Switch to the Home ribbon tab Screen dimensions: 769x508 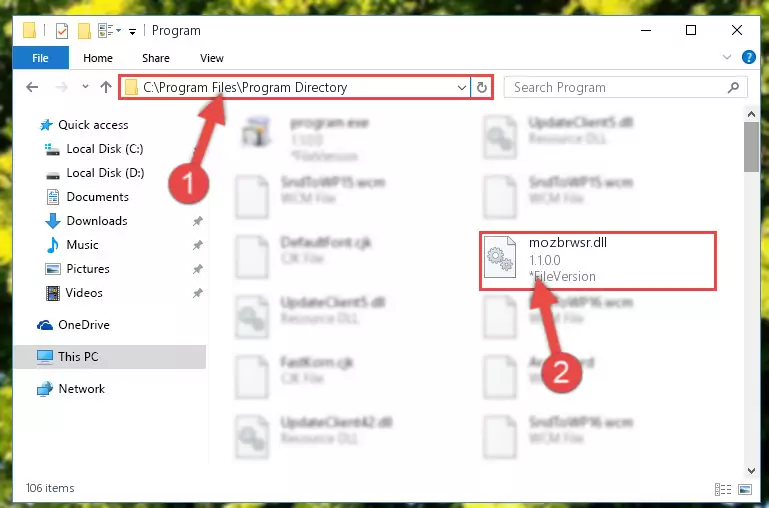(98, 58)
